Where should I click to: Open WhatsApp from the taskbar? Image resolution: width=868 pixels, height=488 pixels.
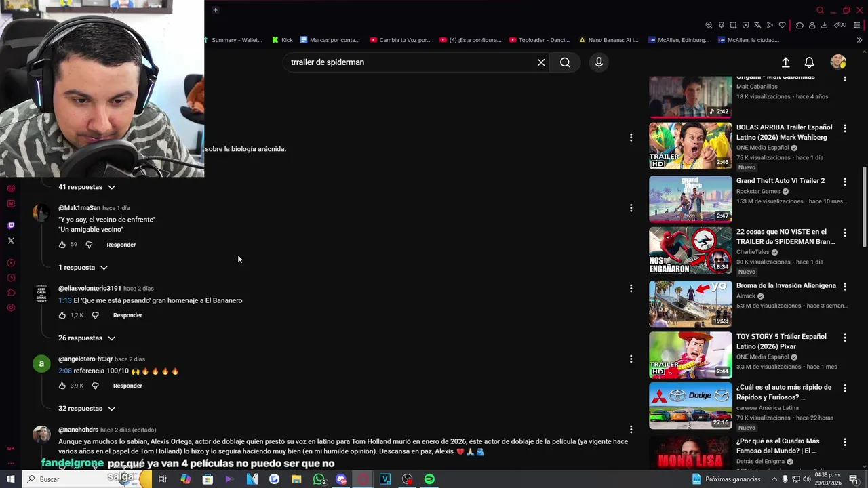pos(319,479)
